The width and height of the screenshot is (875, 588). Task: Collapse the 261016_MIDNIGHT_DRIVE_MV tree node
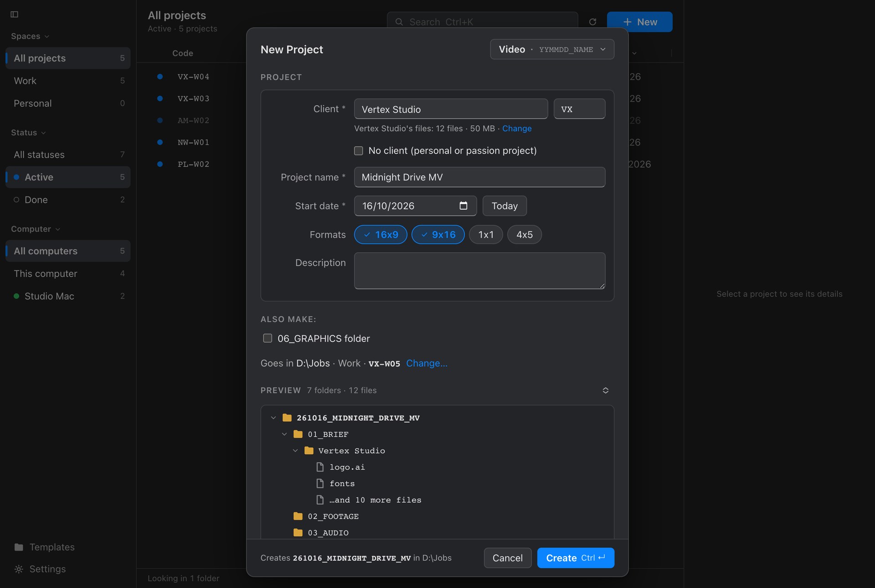coord(273,418)
